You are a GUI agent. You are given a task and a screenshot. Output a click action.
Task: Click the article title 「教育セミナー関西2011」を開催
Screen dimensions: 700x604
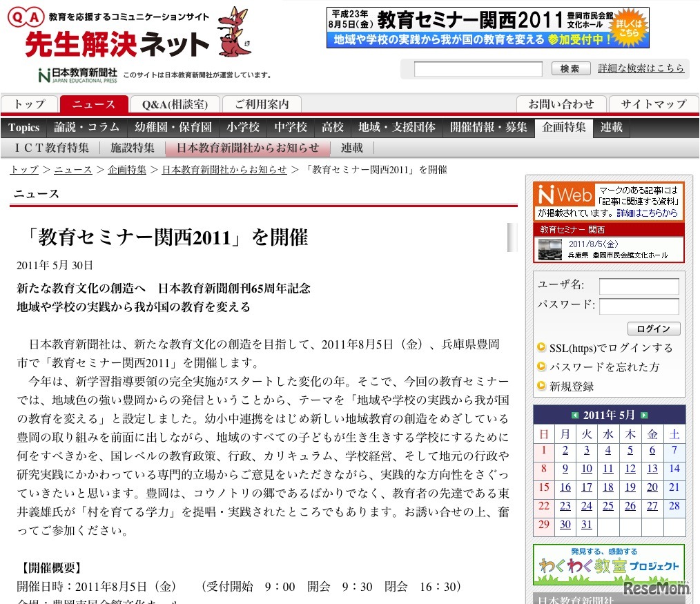pyautogui.click(x=168, y=237)
